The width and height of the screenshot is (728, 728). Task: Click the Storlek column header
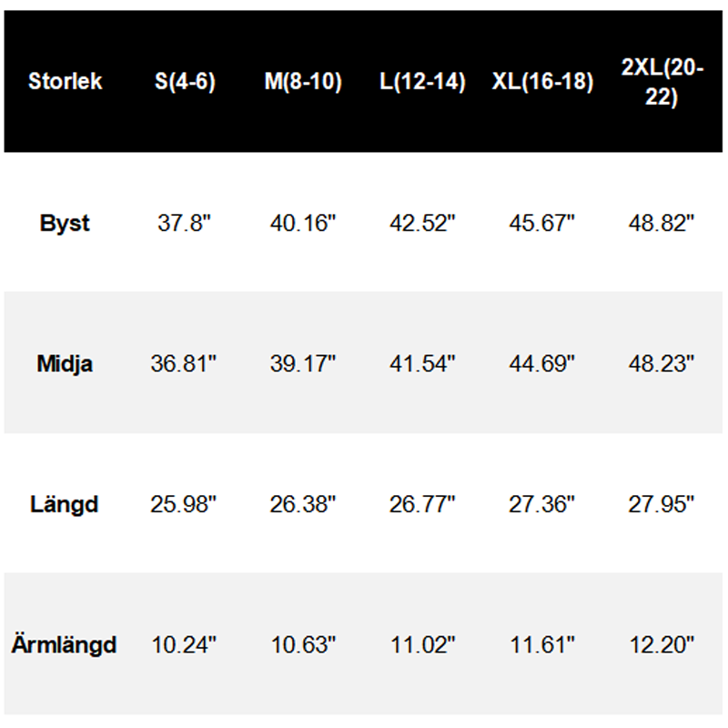(65, 81)
